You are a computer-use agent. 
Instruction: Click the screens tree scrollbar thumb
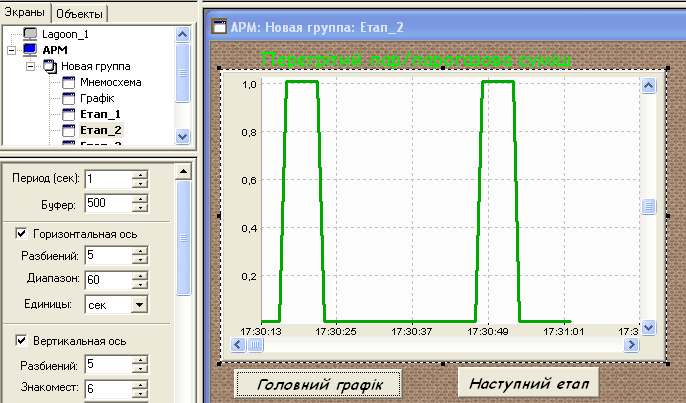click(x=182, y=73)
